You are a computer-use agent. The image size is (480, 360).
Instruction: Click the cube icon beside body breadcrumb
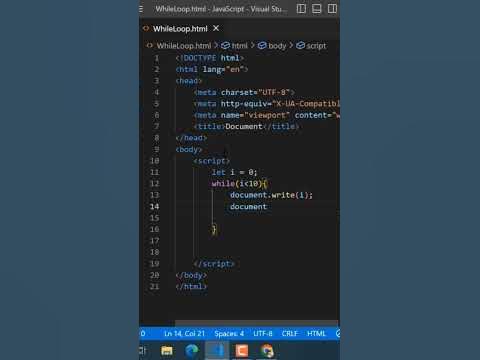262,46
